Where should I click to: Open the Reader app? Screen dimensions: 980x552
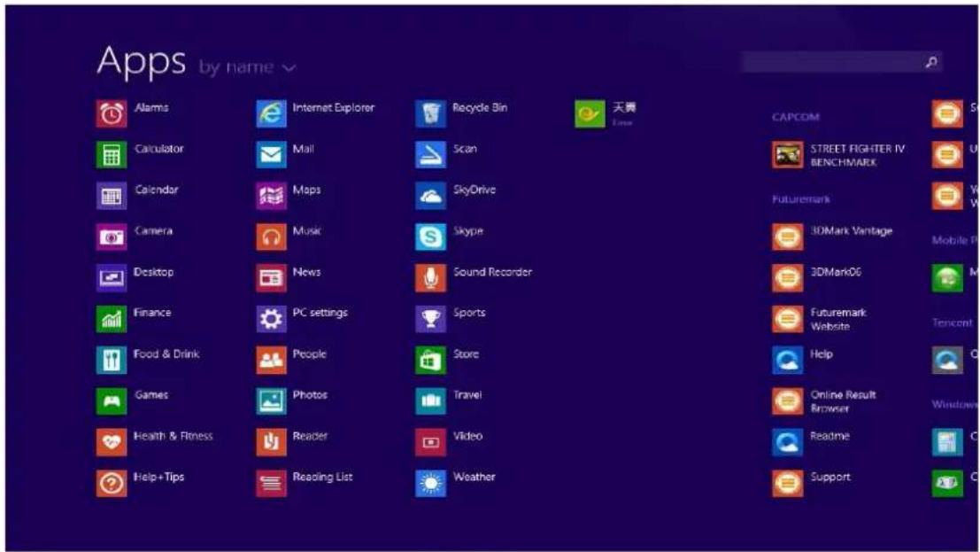(271, 442)
